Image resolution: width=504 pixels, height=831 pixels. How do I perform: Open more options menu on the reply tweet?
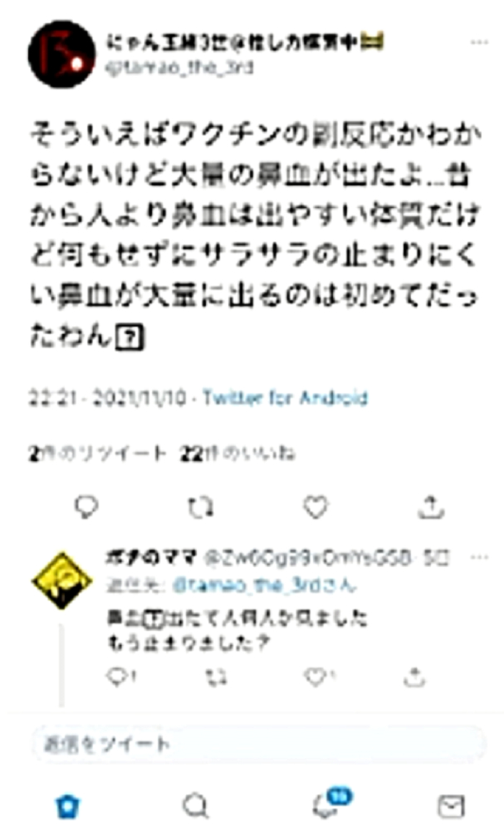pos(480,557)
